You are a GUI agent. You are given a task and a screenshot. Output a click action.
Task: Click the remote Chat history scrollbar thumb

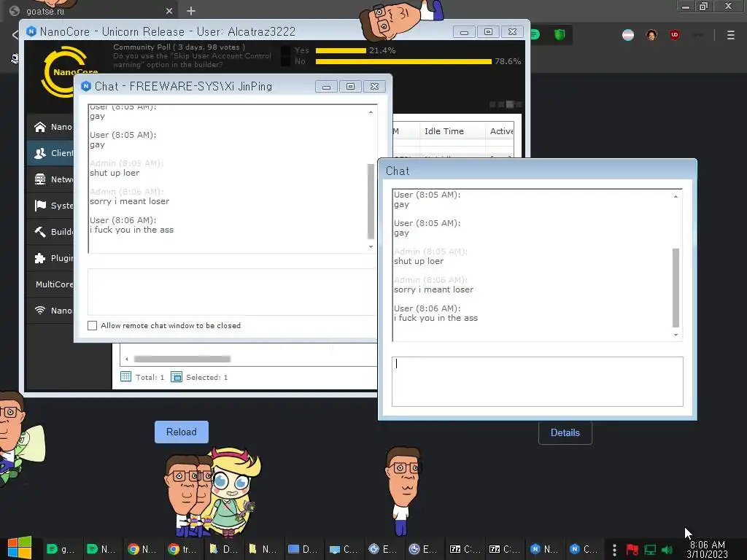click(676, 287)
